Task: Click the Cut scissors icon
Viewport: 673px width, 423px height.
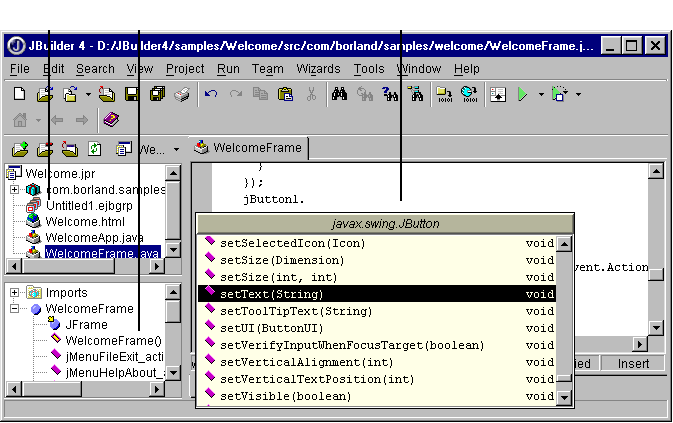Action: pyautogui.click(x=312, y=94)
